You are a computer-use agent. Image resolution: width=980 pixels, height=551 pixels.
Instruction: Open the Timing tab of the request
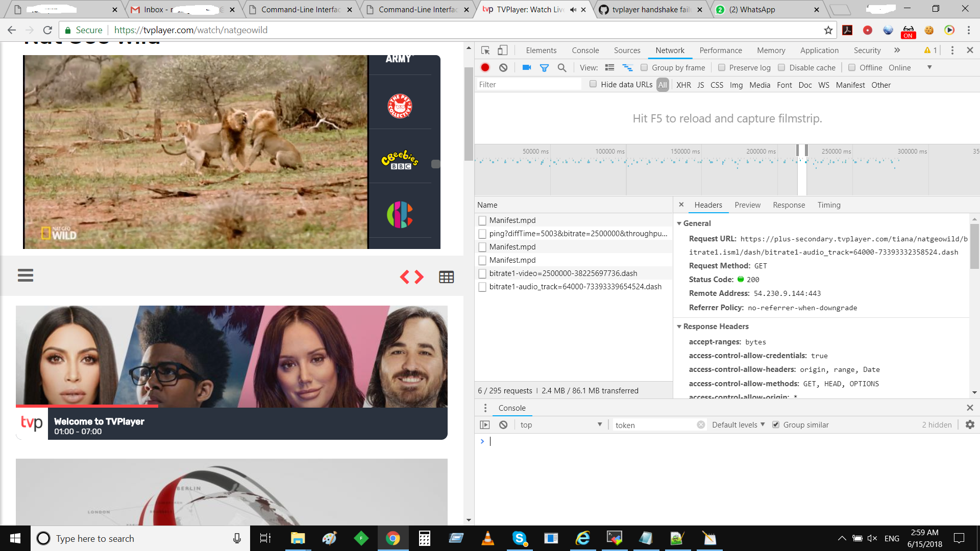[x=829, y=205]
